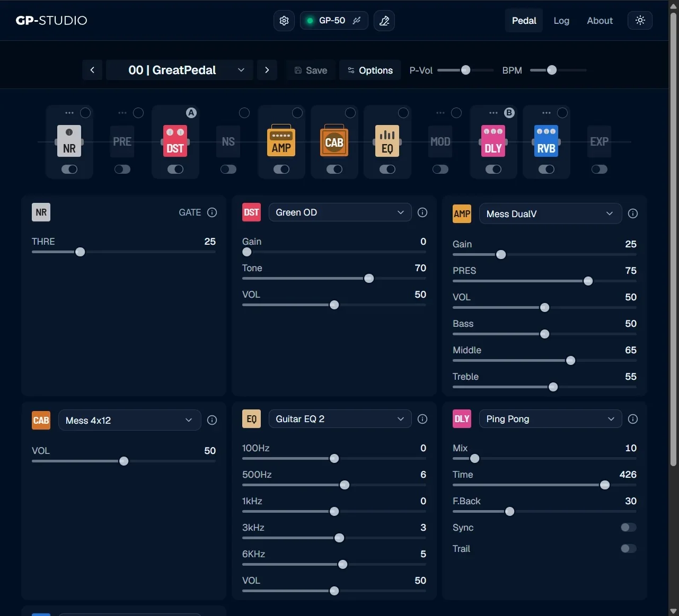Show info for the Green OD distortion

click(x=422, y=212)
